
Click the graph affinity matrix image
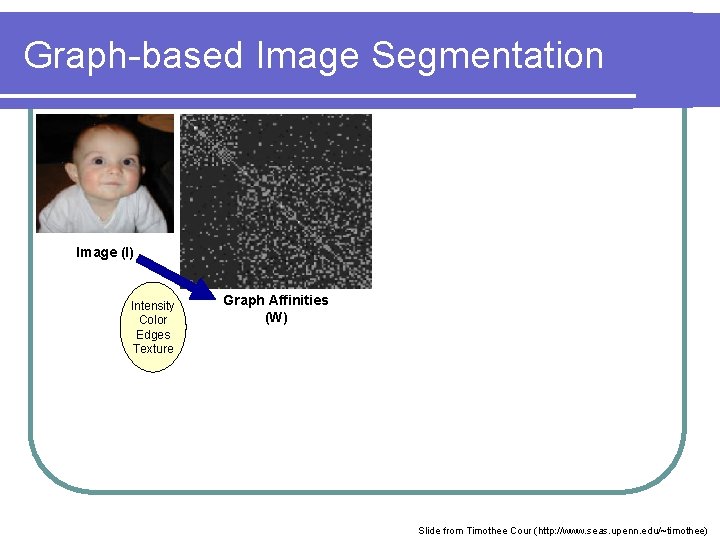click(276, 201)
